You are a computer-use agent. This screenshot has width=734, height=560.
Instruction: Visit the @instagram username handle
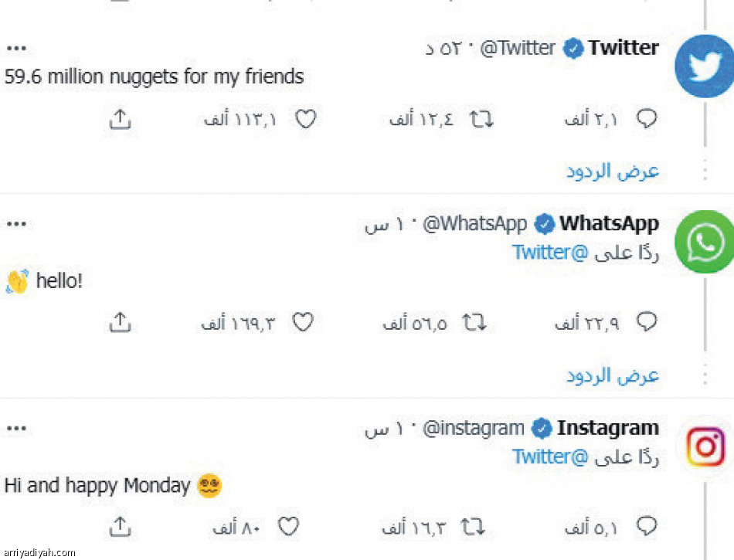pyautogui.click(x=472, y=428)
